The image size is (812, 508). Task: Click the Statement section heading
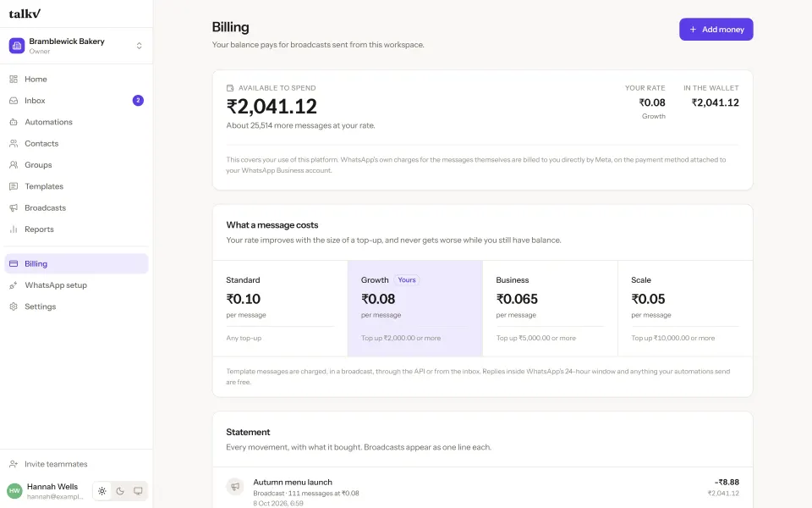[x=248, y=432]
